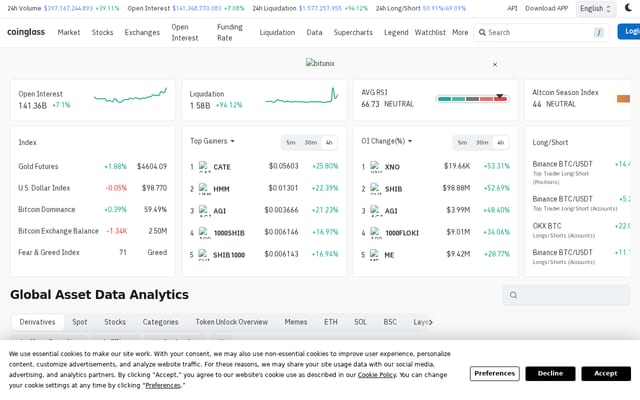
Task: Switch to the BSC tab
Action: [390, 322]
